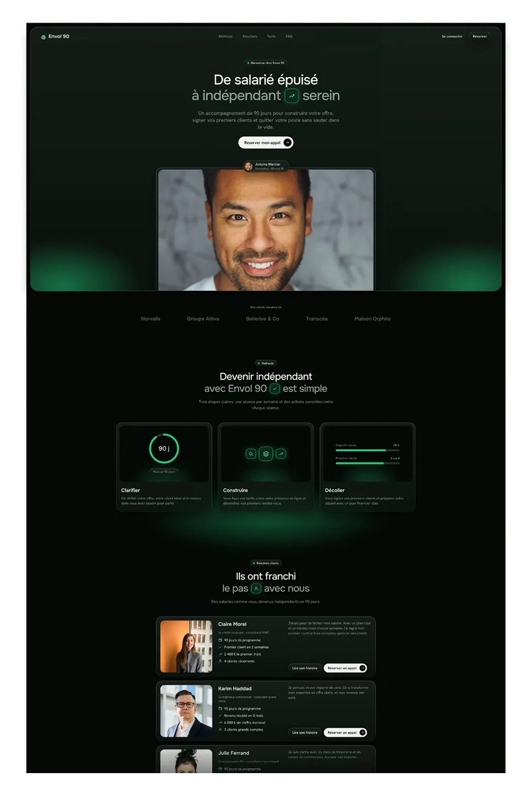This screenshot has height=794, width=532.
Task: Click the person icon beside "avec nous"
Action: point(256,589)
